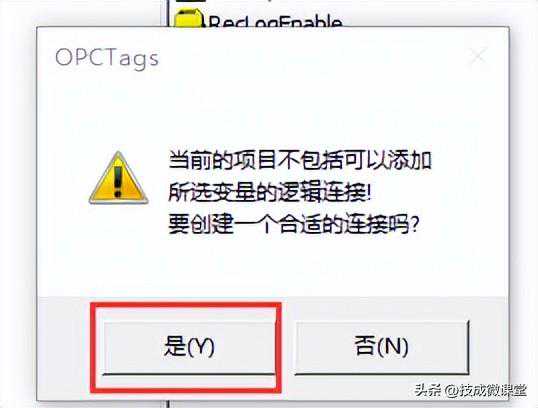Select the yellow folder icon beside RedLogEnable
The image size is (538, 408).
pos(189,19)
